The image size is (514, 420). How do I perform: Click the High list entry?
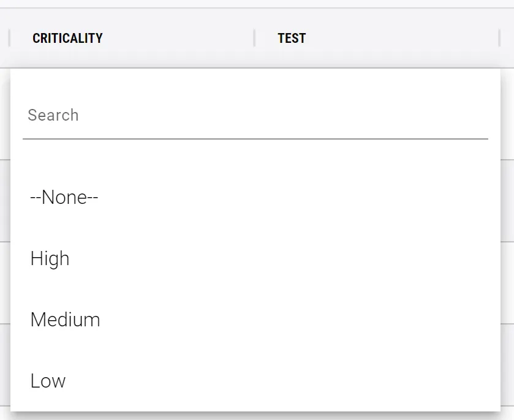pyautogui.click(x=50, y=259)
